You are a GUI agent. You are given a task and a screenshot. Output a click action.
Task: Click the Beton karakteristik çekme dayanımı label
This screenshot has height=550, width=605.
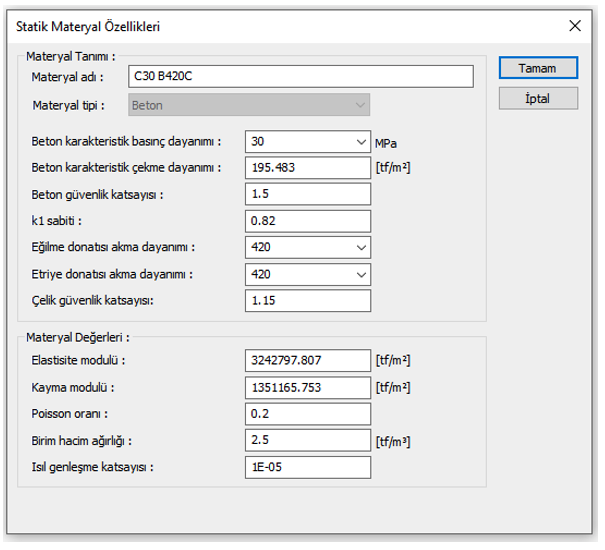126,168
